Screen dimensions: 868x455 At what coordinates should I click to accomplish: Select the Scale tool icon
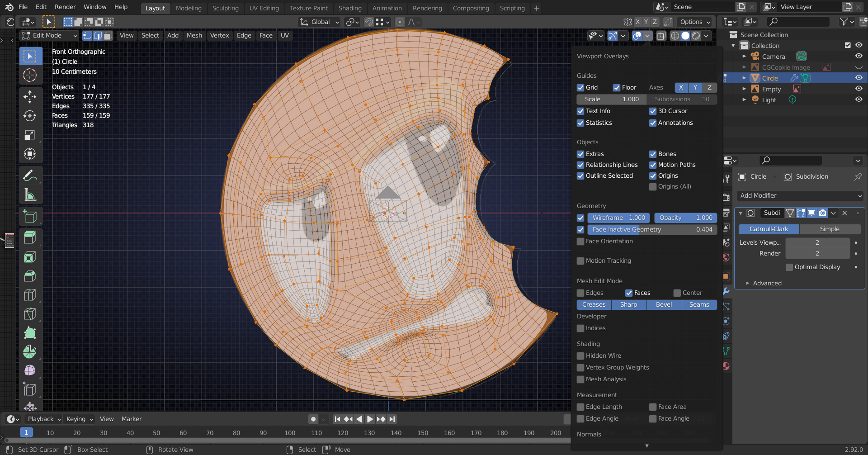point(30,135)
